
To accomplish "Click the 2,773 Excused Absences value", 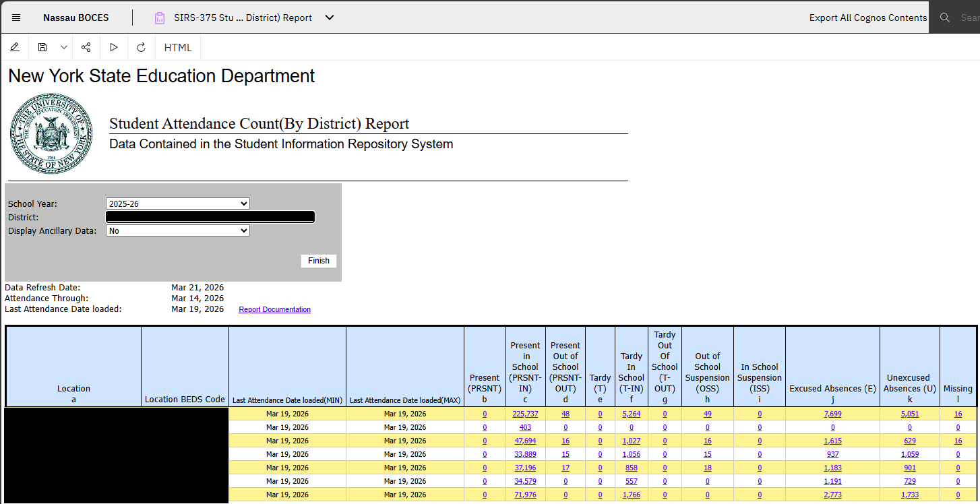I will click(832, 495).
